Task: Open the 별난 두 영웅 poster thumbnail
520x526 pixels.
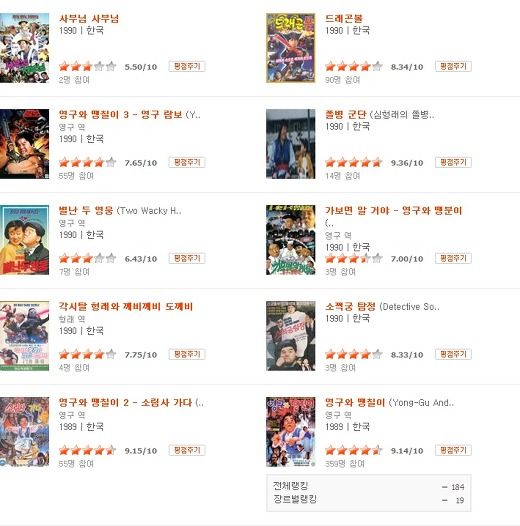Action: pyautogui.click(x=24, y=240)
